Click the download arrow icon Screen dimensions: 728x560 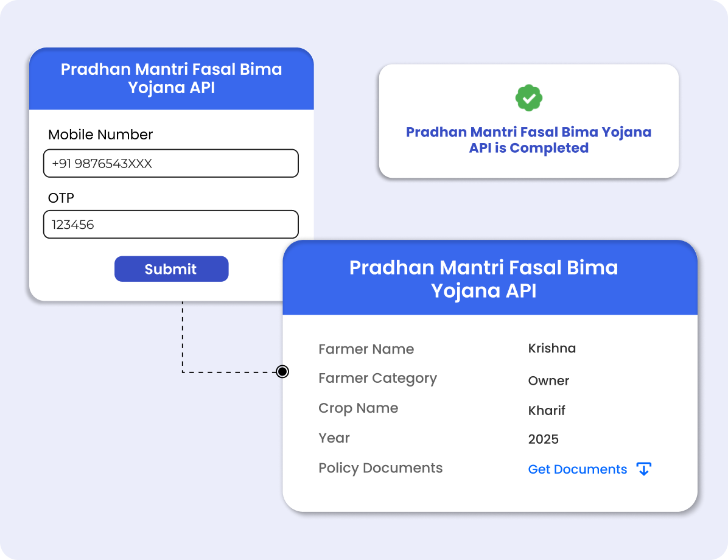coord(643,469)
